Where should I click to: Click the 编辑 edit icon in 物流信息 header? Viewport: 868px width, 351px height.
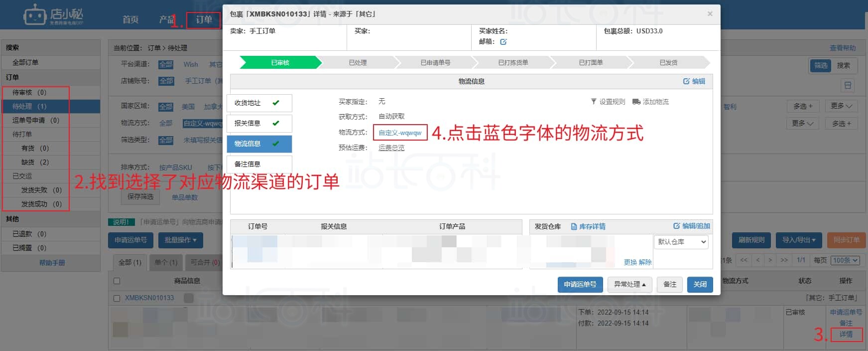[x=686, y=81]
